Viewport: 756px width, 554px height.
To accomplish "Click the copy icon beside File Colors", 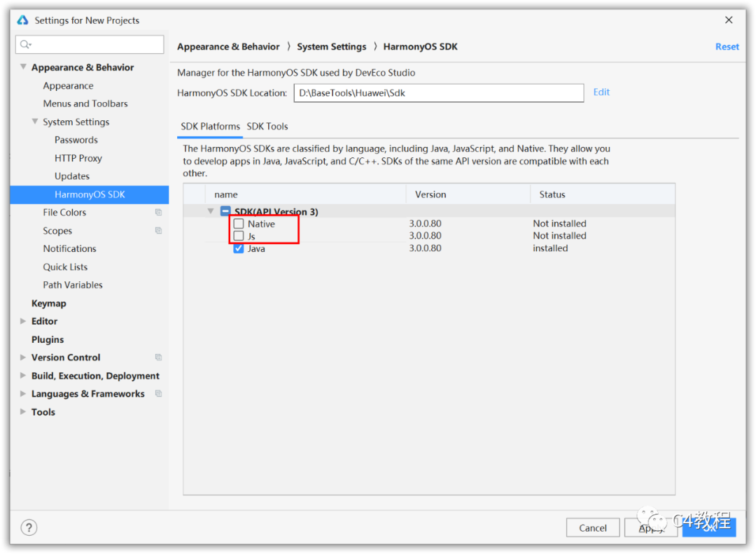I will 158,212.
